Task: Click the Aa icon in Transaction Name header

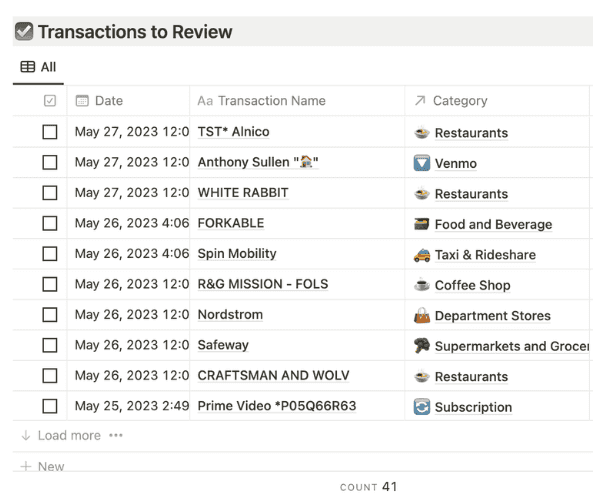Action: point(205,101)
